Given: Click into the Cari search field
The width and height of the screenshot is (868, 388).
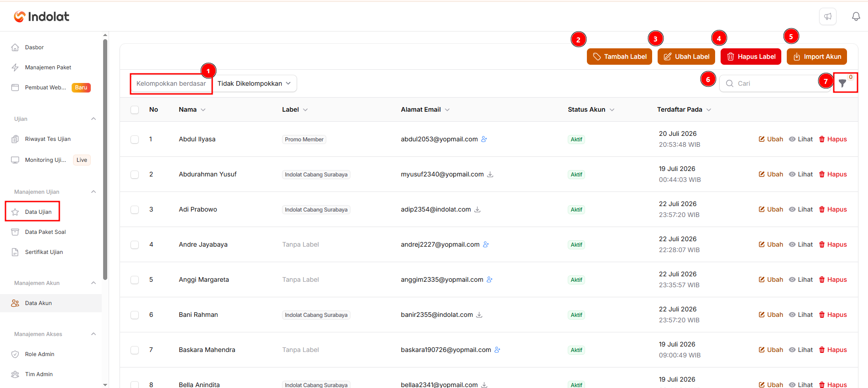Looking at the screenshot, I should tap(775, 83).
